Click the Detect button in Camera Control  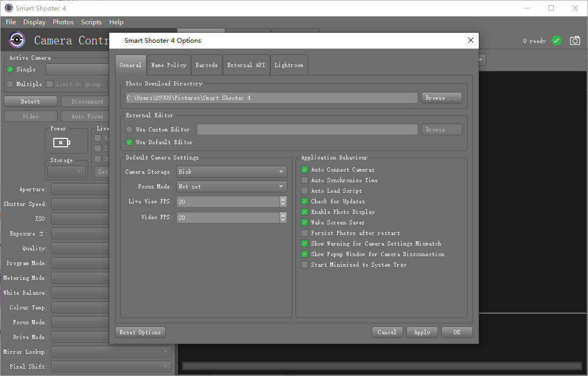pyautogui.click(x=31, y=101)
